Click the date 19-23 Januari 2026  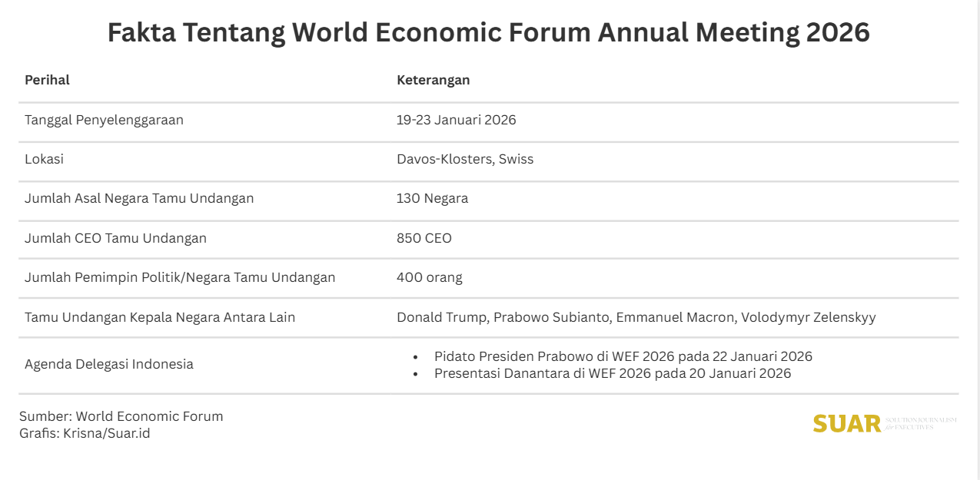pos(456,120)
